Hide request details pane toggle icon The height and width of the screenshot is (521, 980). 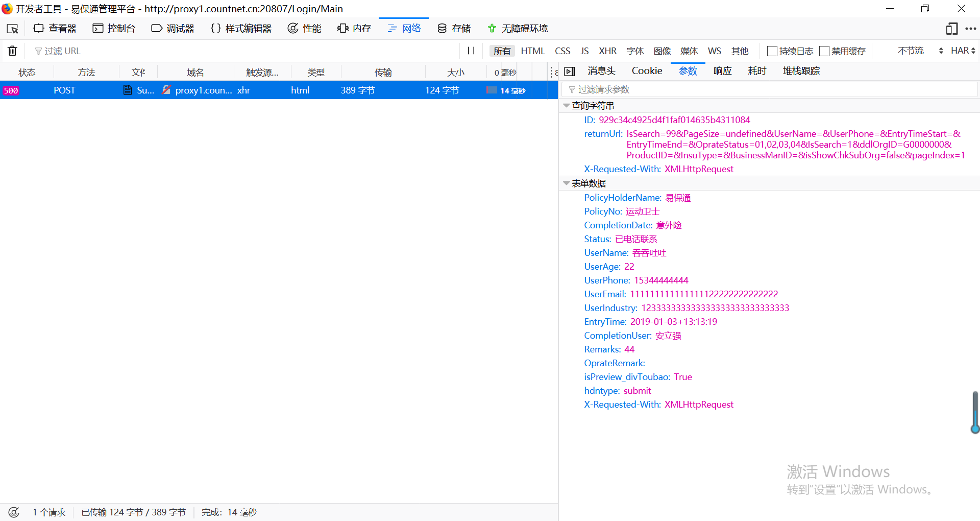tap(570, 72)
